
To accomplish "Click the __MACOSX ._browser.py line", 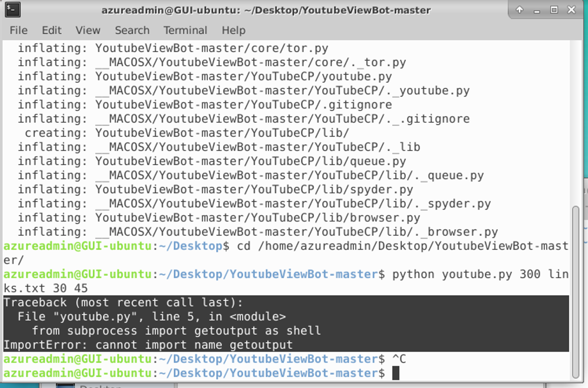I will click(x=258, y=232).
